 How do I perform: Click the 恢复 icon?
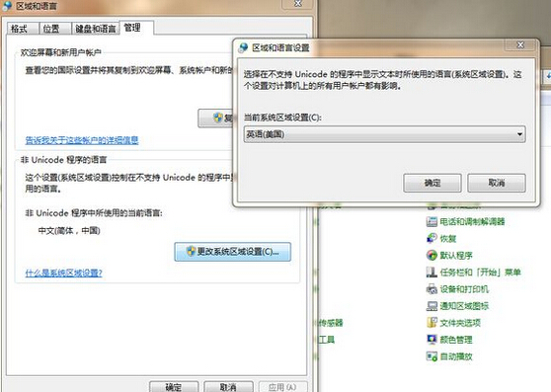432,239
